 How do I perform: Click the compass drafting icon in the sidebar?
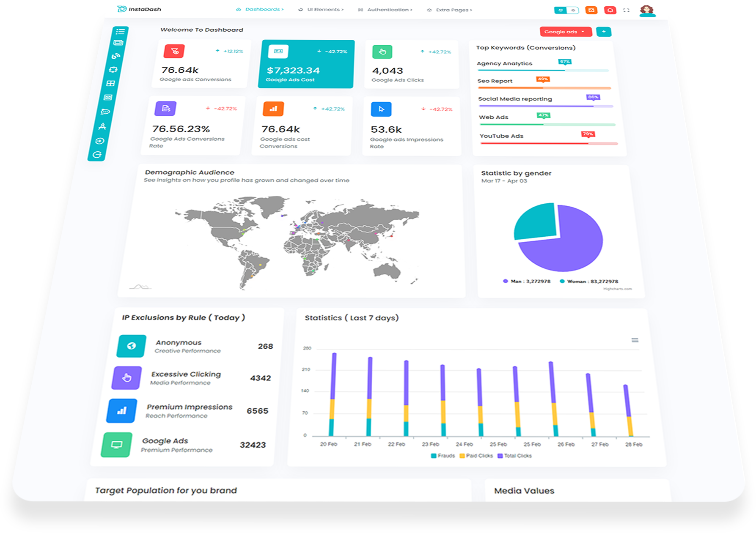[x=102, y=126]
